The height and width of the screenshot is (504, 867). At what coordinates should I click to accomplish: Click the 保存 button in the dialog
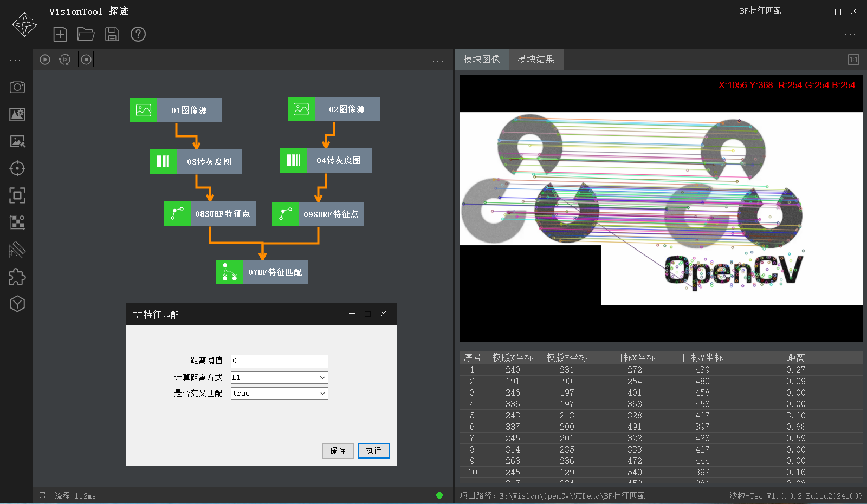(x=338, y=450)
